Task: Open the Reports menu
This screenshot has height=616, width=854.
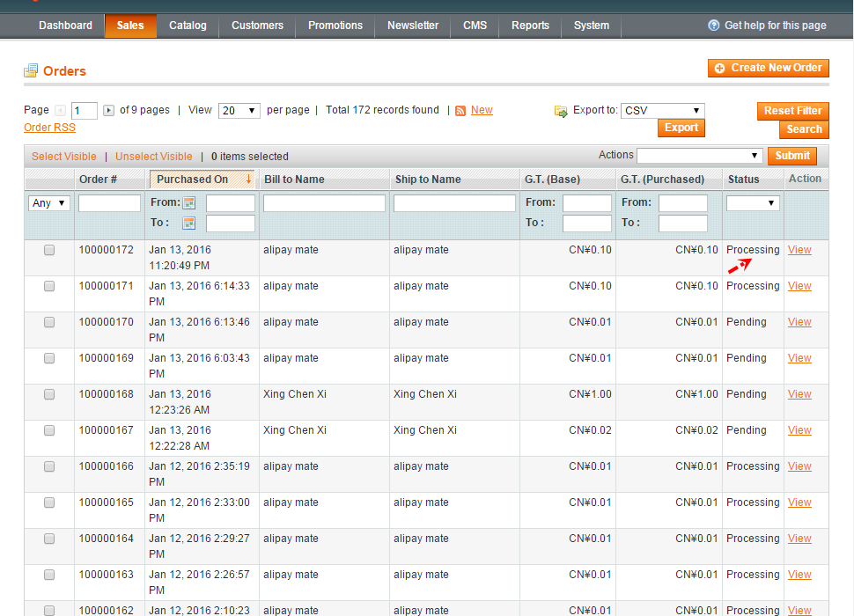Action: coord(529,26)
